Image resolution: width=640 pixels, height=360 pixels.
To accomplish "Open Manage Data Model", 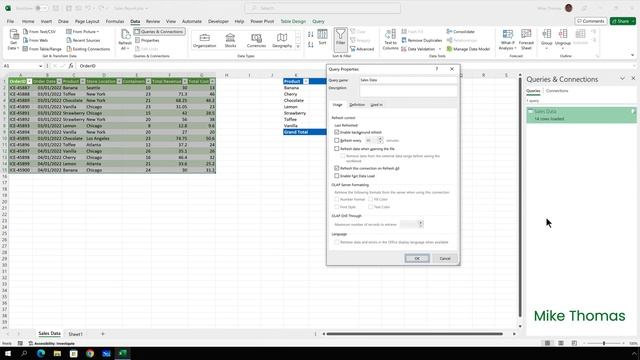I will pyautogui.click(x=468, y=49).
